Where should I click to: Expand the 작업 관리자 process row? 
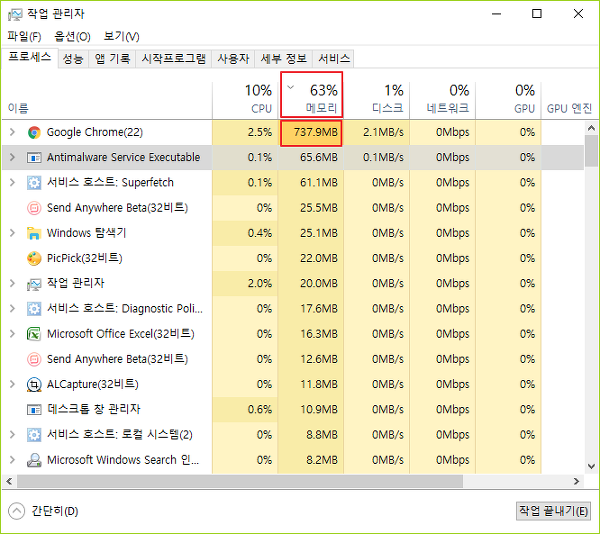point(12,283)
